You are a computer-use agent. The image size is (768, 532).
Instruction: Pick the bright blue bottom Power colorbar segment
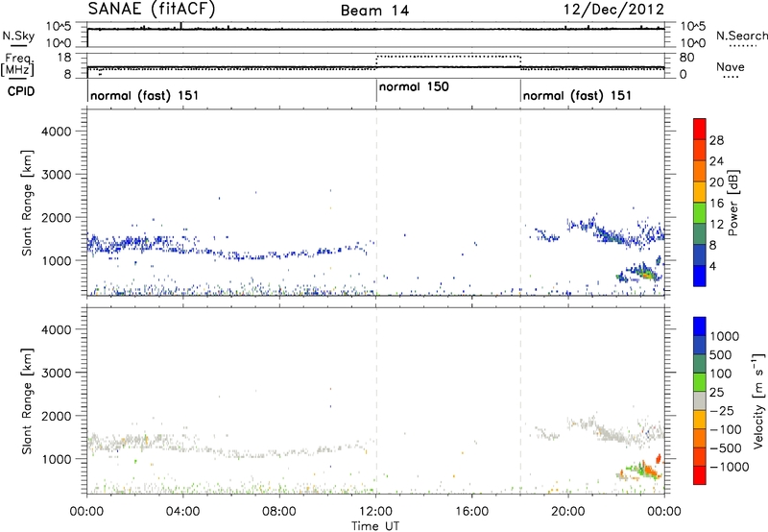[x=700, y=276]
